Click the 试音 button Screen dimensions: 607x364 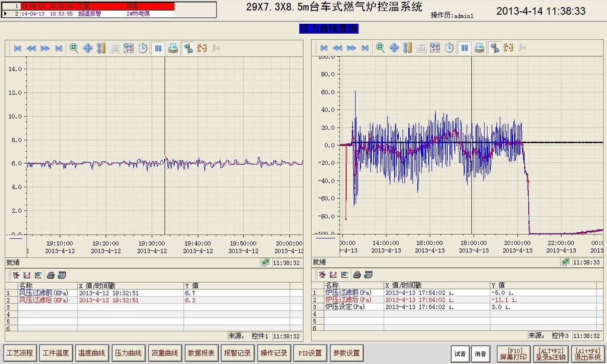(x=460, y=354)
